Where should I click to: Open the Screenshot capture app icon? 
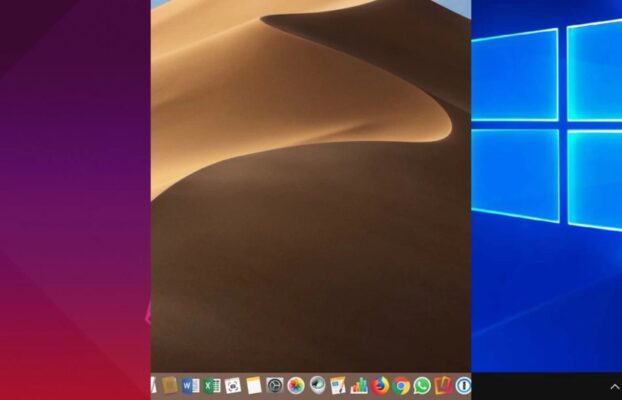coord(233,385)
